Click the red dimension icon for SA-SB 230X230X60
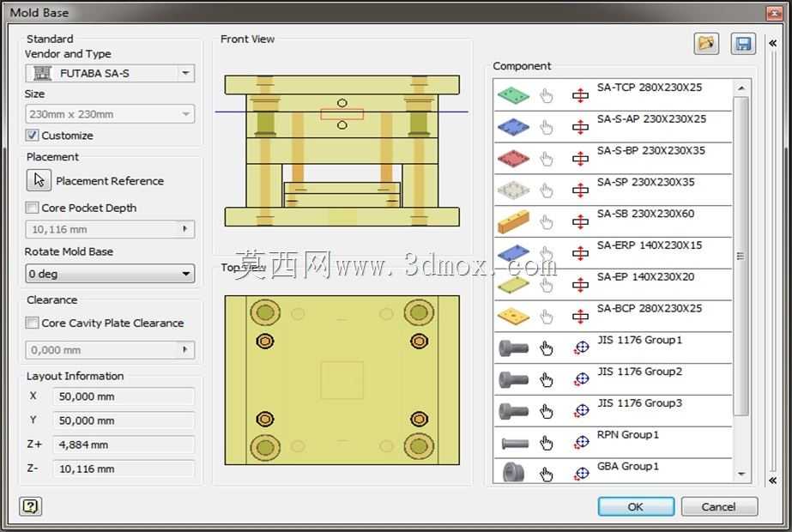 point(580,221)
